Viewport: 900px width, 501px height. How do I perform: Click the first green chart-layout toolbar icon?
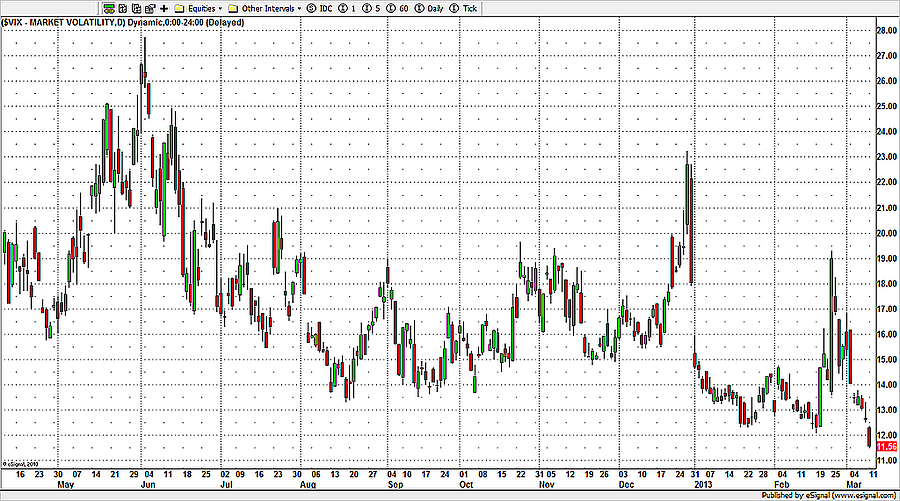point(108,7)
